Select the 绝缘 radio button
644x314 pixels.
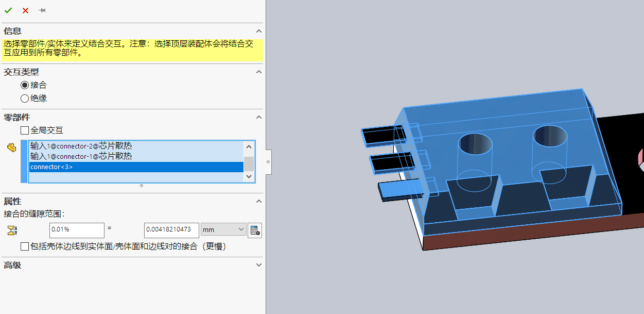point(25,98)
